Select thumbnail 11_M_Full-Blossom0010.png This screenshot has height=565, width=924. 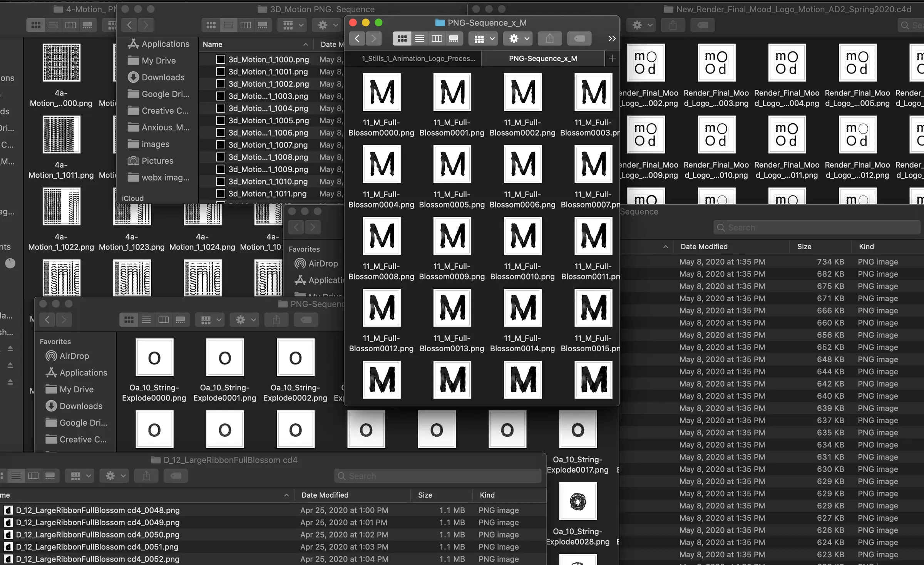click(522, 236)
